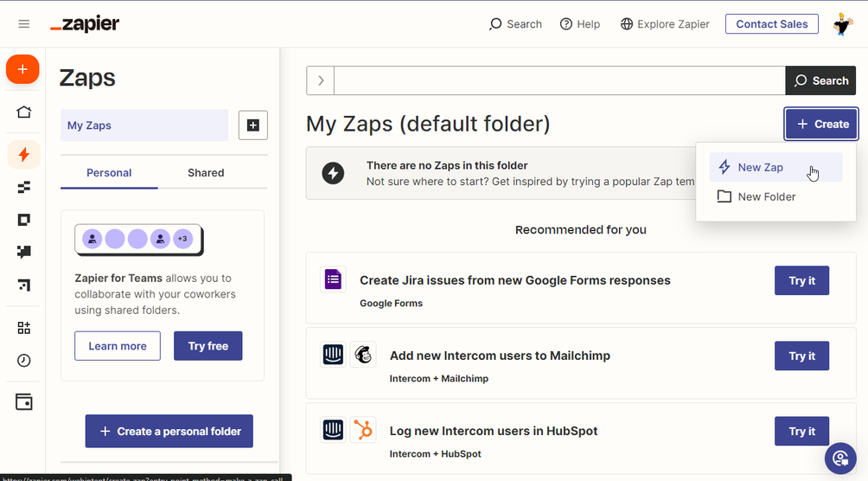Click the Contact Sales button
The height and width of the screenshot is (481, 868).
(772, 24)
